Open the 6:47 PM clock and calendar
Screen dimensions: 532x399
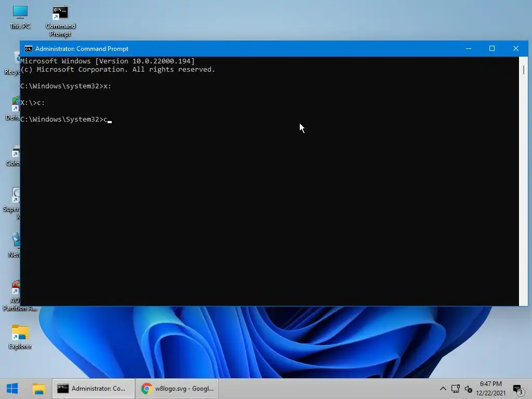pyautogui.click(x=490, y=389)
